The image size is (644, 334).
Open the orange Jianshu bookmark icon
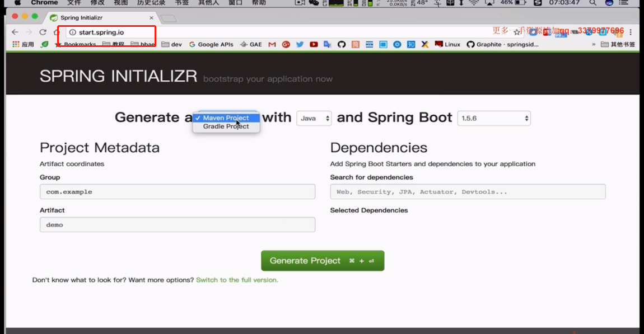tap(355, 44)
